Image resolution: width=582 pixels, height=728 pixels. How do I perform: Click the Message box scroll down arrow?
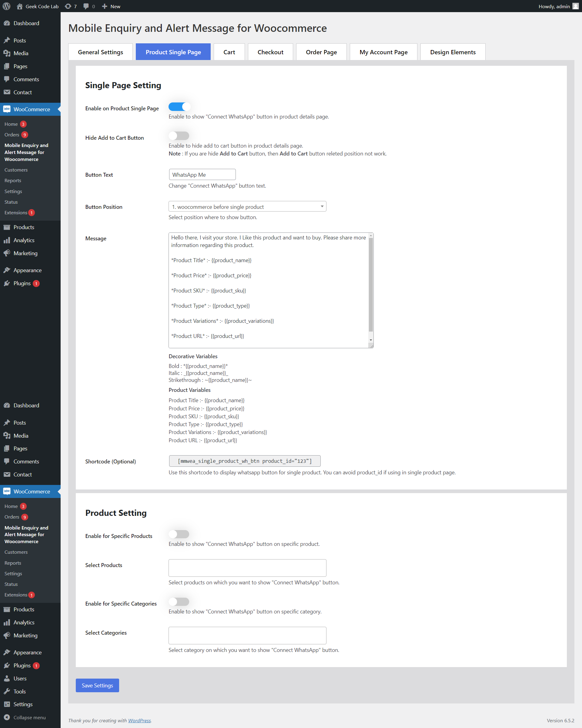(370, 340)
